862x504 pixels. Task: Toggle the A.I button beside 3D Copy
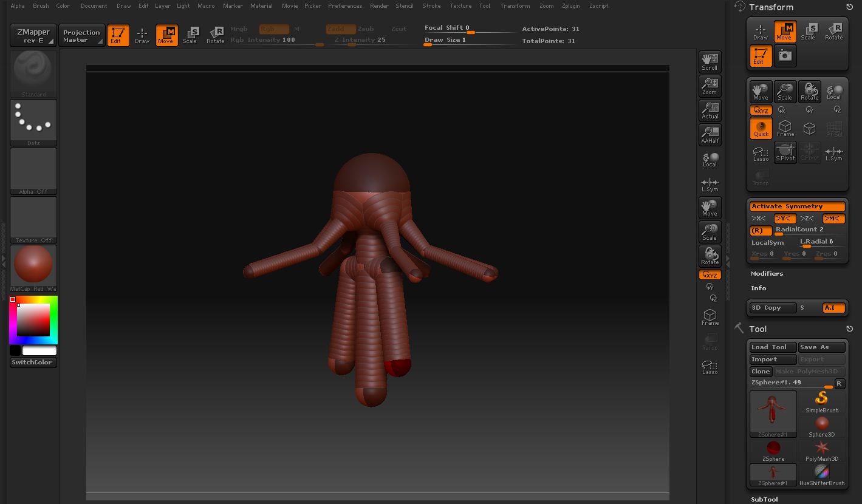(833, 308)
